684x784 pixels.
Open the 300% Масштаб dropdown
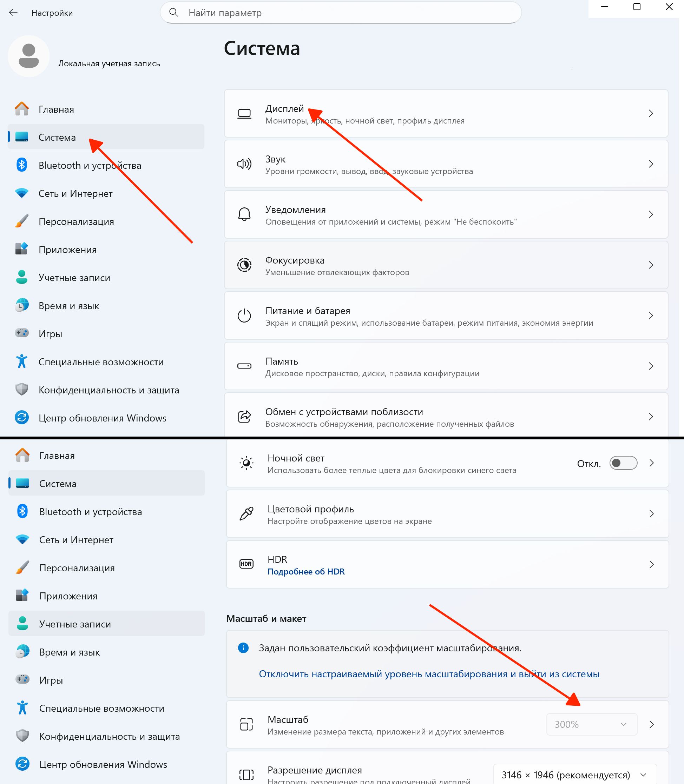click(x=591, y=724)
